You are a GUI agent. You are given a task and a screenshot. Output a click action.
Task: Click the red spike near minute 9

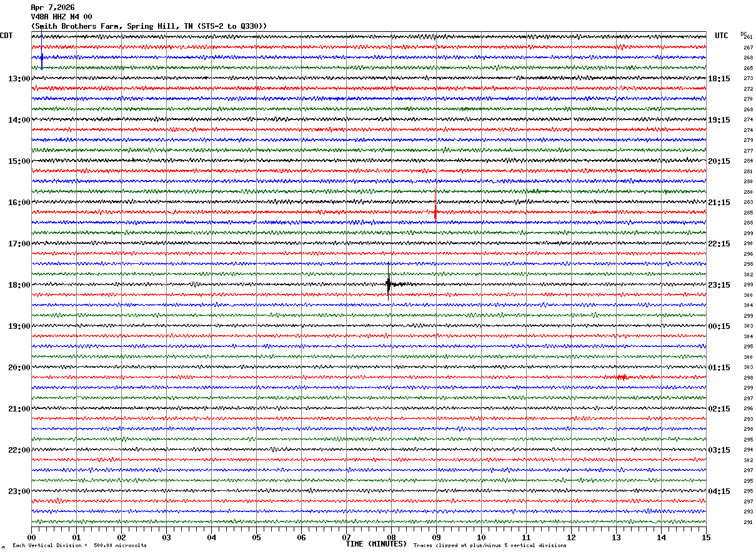click(x=435, y=206)
